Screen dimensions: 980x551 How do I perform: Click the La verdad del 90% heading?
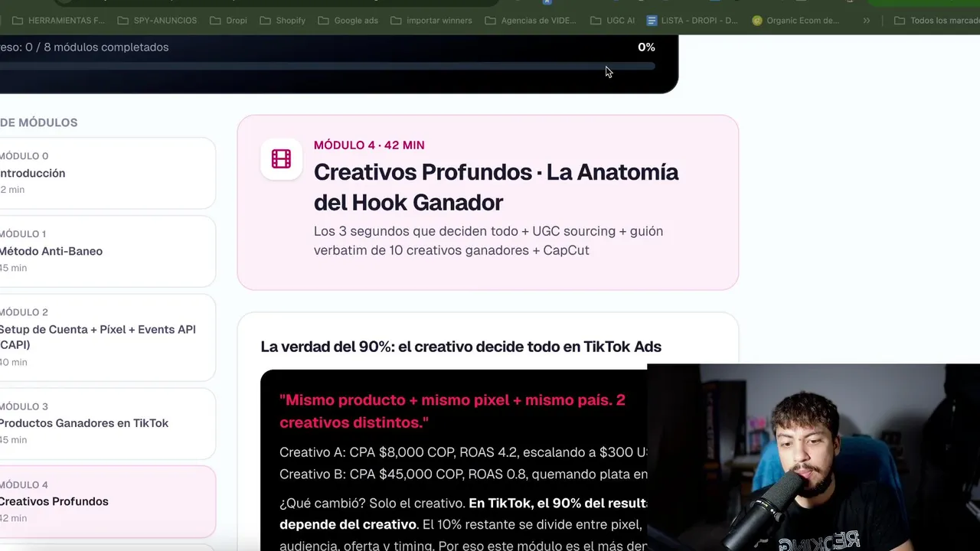pyautogui.click(x=461, y=347)
